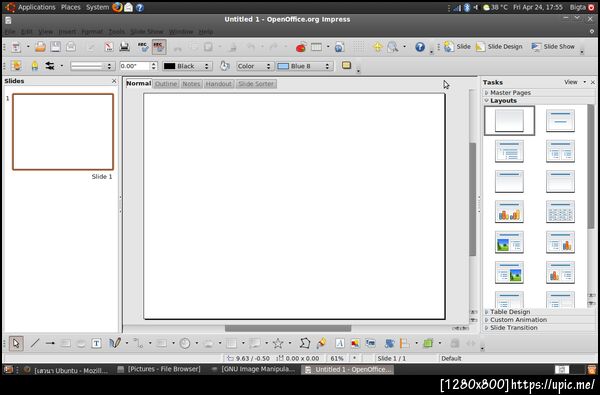Open the dropdown arrow beside New document
Viewport: 600px width, 395px height.
(28, 47)
